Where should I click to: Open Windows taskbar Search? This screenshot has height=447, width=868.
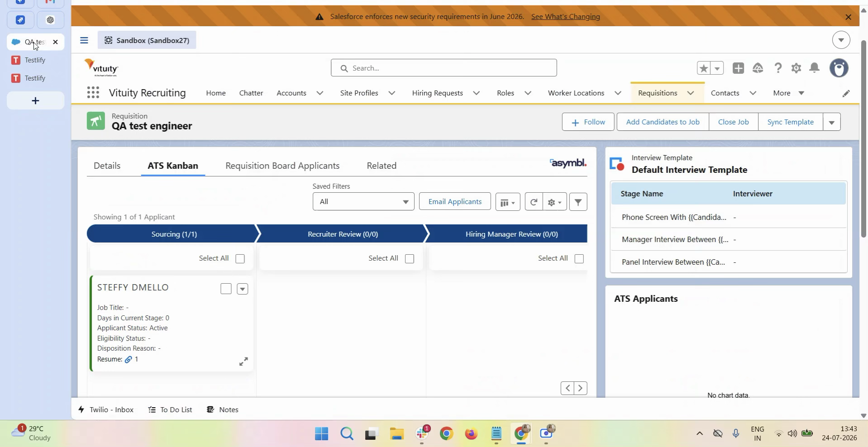[x=347, y=434]
